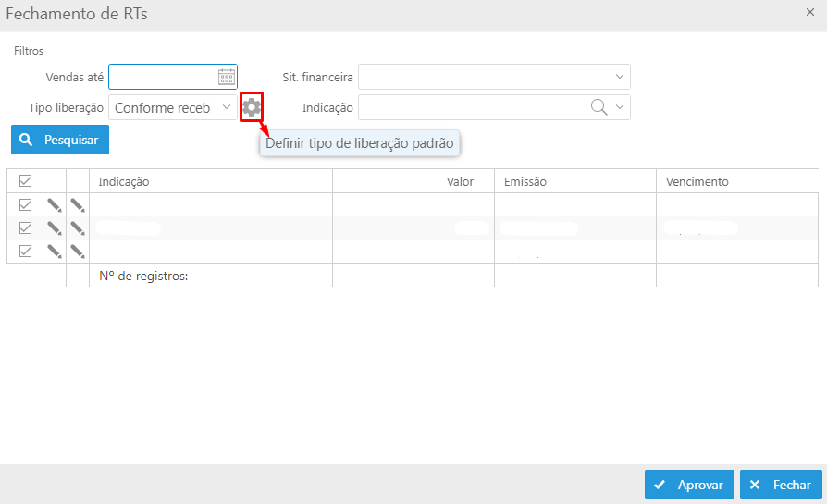Click second pencil icon in first table row
Viewport: 827px width, 504px height.
point(78,204)
